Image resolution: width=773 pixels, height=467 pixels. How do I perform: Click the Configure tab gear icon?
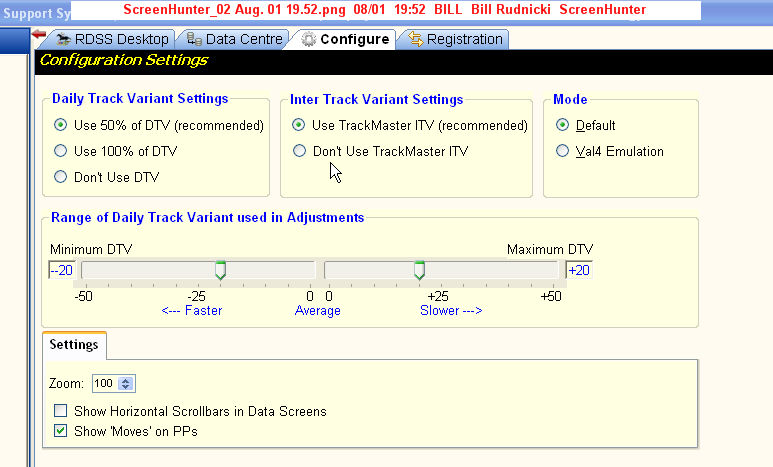(309, 39)
